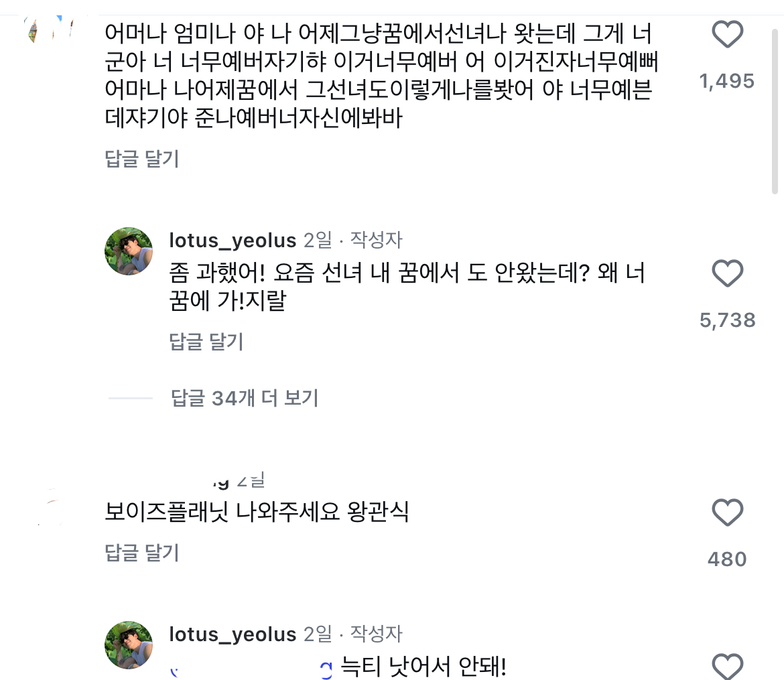Screen dimensions: 784x680
Task: Open lotus_yeolus username on first reply
Action: [233, 241]
